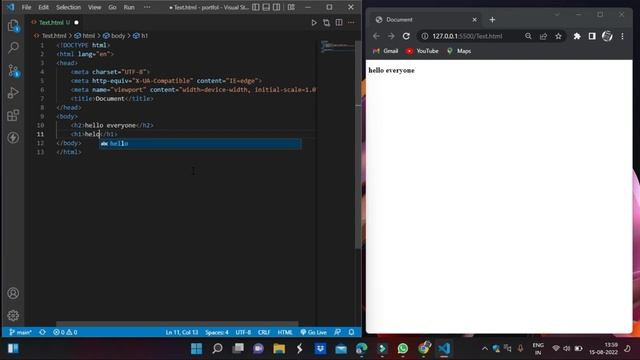This screenshot has height=360, width=640.
Task: Click the zoom icon in address bar
Action: tap(528, 36)
